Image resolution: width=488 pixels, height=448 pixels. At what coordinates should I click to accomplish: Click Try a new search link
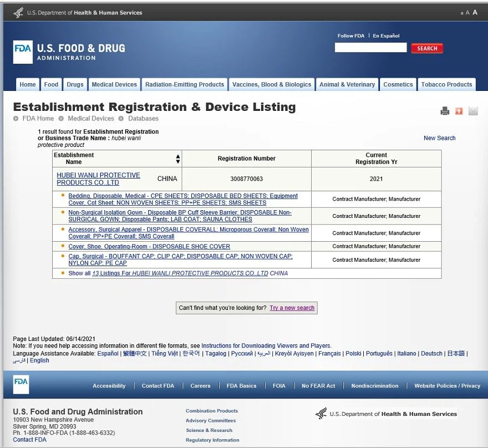pos(292,308)
